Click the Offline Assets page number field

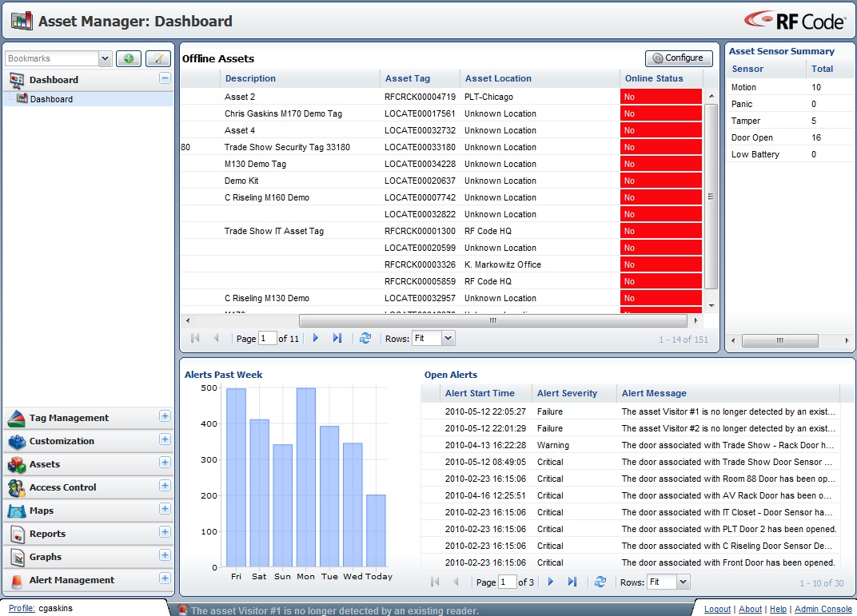point(267,339)
